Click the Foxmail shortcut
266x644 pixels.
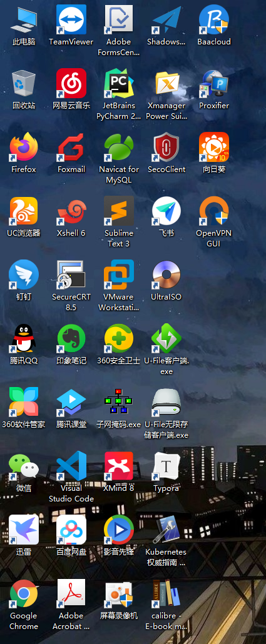pos(71,147)
